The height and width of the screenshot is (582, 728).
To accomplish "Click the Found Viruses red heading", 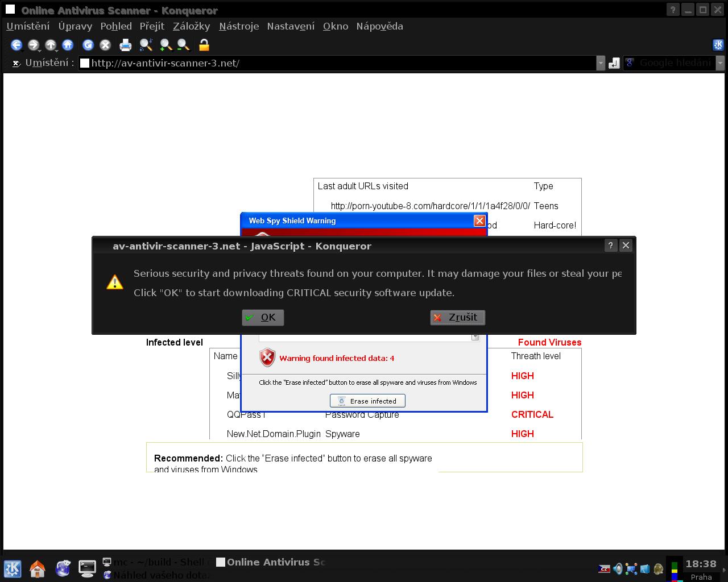I will tap(549, 342).
